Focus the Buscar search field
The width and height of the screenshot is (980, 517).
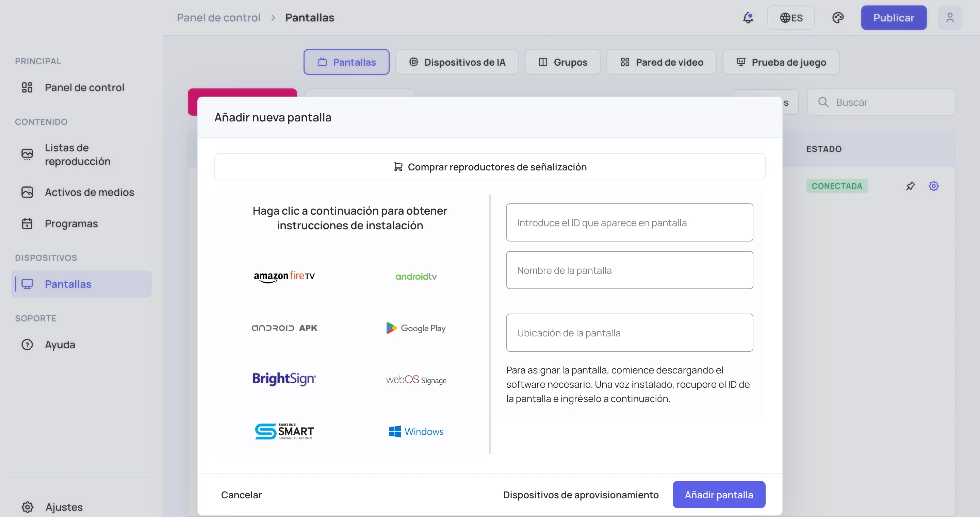point(881,102)
